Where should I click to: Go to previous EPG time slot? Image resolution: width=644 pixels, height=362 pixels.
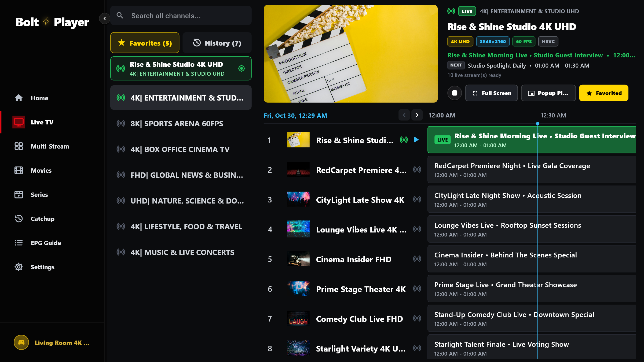point(404,115)
